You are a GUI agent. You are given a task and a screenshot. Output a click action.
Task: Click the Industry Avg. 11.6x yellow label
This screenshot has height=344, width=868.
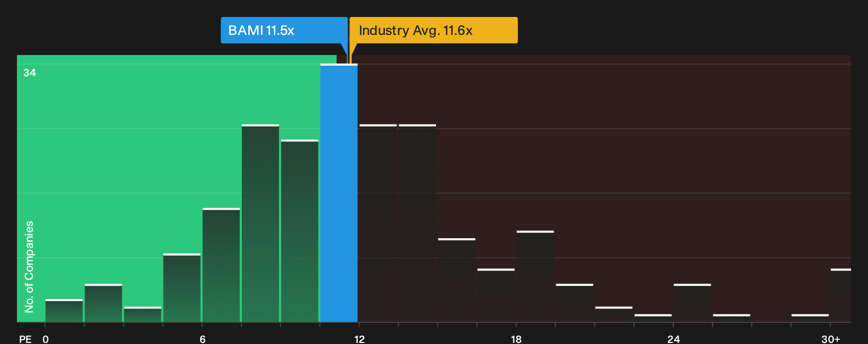pyautogui.click(x=433, y=30)
